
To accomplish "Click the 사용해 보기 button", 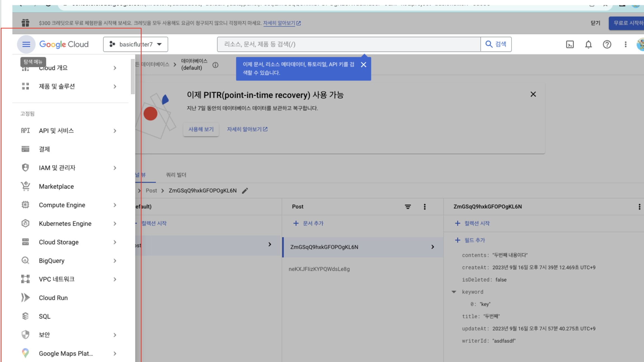I will click(x=201, y=129).
